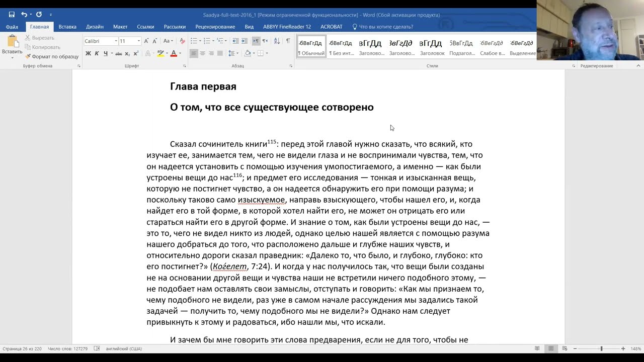Select the Без интервала style
The height and width of the screenshot is (362, 644).
(x=341, y=47)
